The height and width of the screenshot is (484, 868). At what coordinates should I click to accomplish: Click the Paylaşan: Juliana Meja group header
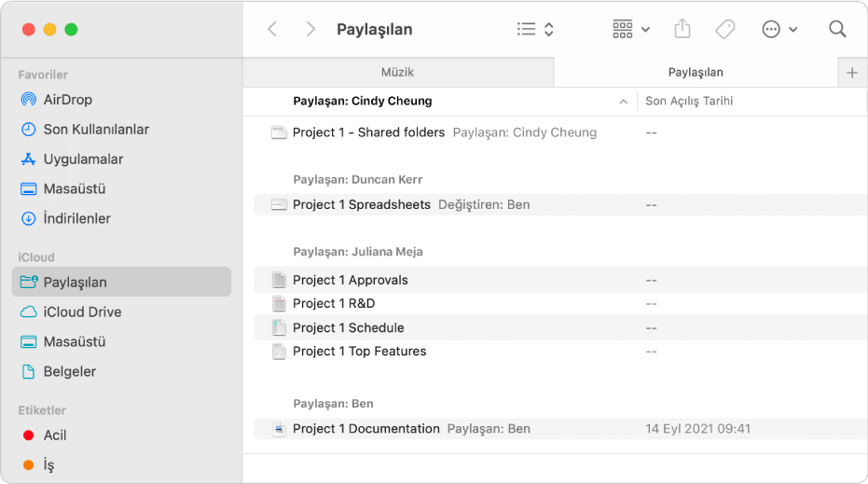tap(358, 252)
